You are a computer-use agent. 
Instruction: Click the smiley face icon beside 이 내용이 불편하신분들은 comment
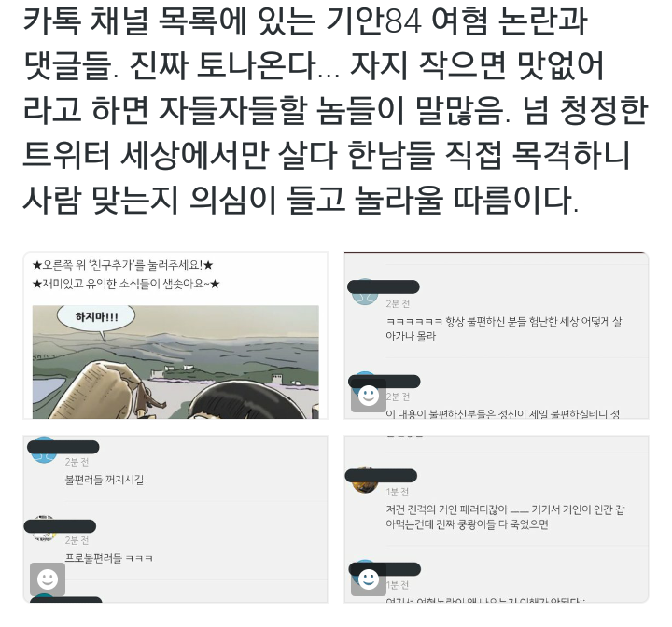pyautogui.click(x=368, y=396)
